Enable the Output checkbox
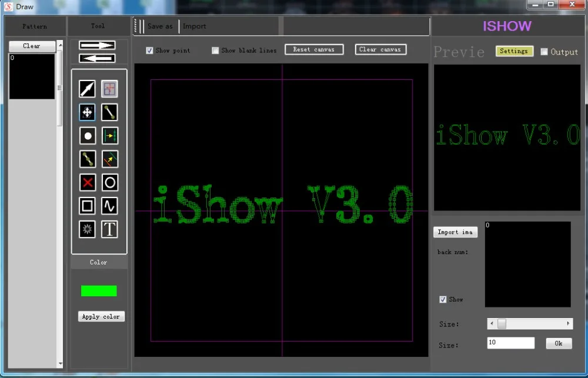 [544, 52]
